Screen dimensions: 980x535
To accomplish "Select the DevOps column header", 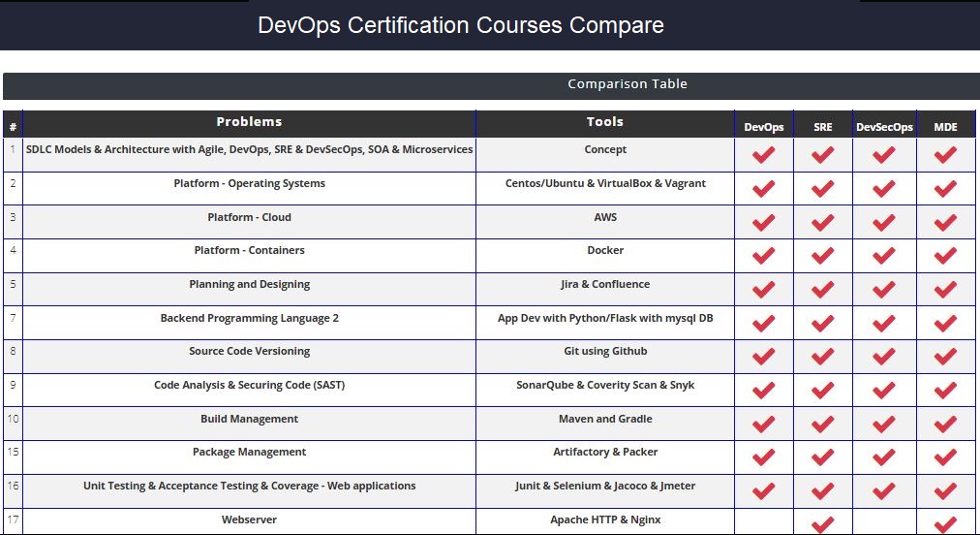I will 763,127.
